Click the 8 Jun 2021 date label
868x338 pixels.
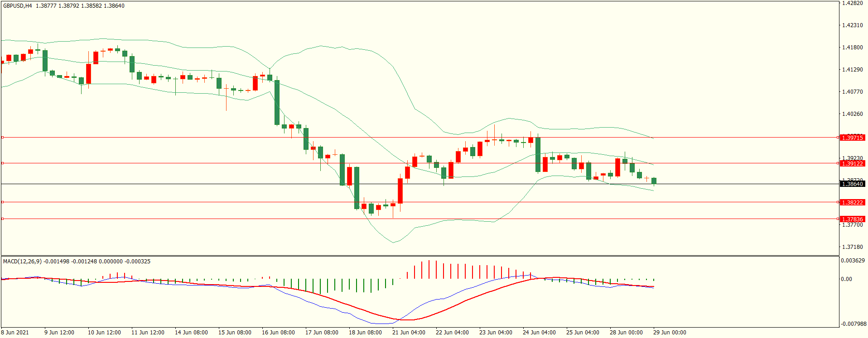(15, 333)
